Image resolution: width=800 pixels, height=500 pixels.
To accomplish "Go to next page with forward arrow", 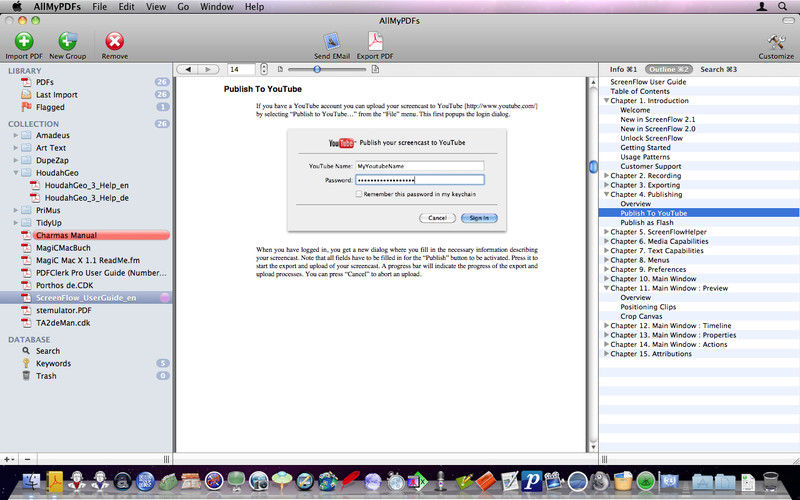I will click(x=208, y=69).
